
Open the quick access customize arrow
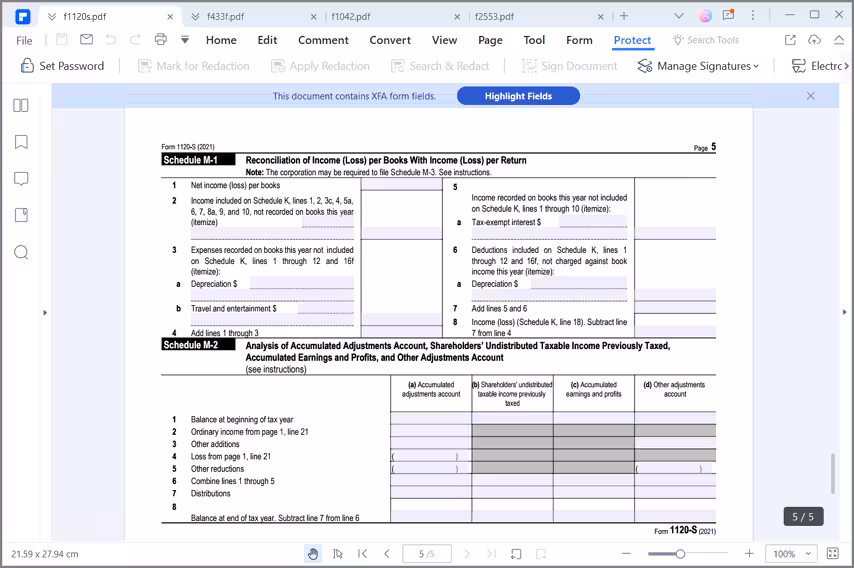point(185,39)
